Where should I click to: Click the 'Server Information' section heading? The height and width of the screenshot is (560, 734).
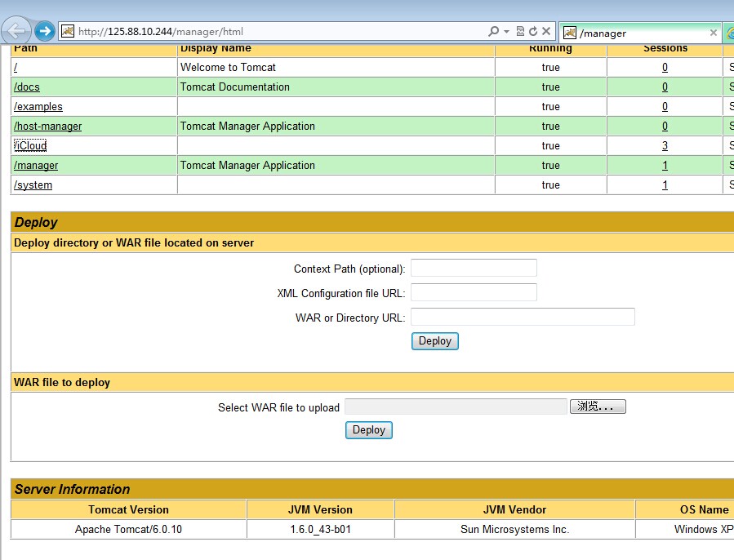(x=72, y=489)
